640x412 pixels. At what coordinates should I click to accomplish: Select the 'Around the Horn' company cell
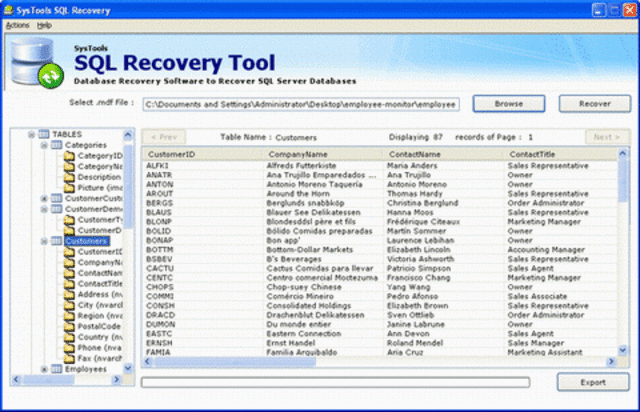(x=298, y=194)
